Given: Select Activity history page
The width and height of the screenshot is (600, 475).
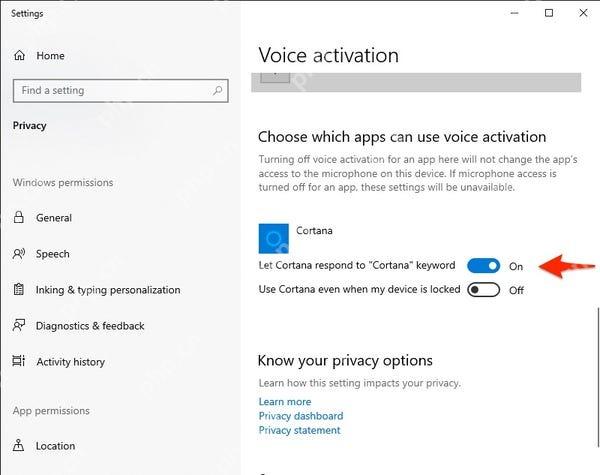Looking at the screenshot, I should [x=71, y=362].
